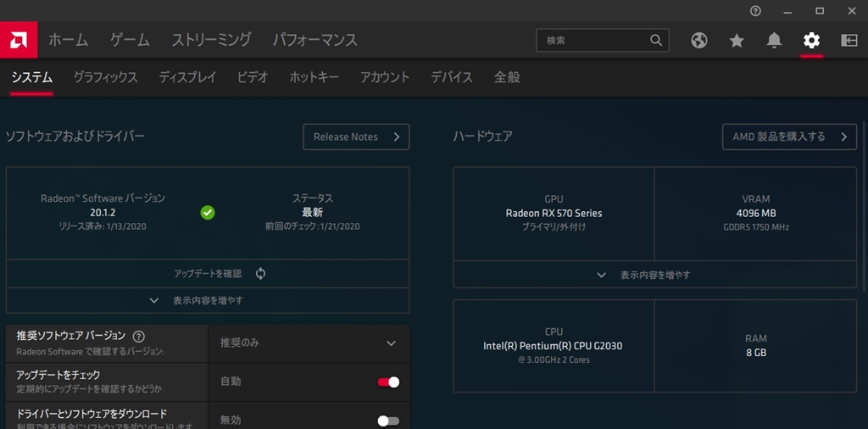Switch to アカウント settings tab
Image resolution: width=868 pixels, height=429 pixels.
[385, 77]
